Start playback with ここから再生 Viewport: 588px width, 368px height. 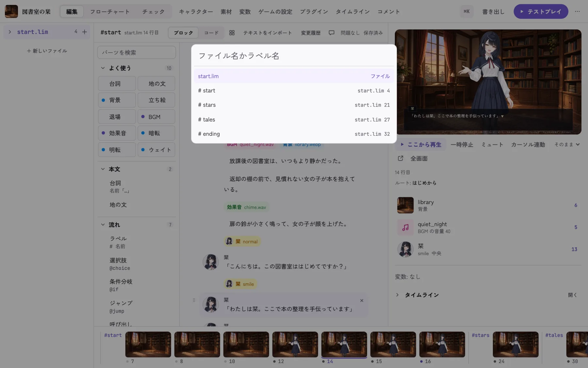421,145
